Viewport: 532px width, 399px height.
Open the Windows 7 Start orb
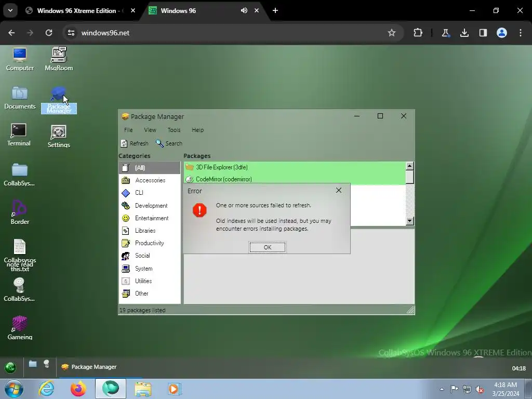pyautogui.click(x=14, y=389)
